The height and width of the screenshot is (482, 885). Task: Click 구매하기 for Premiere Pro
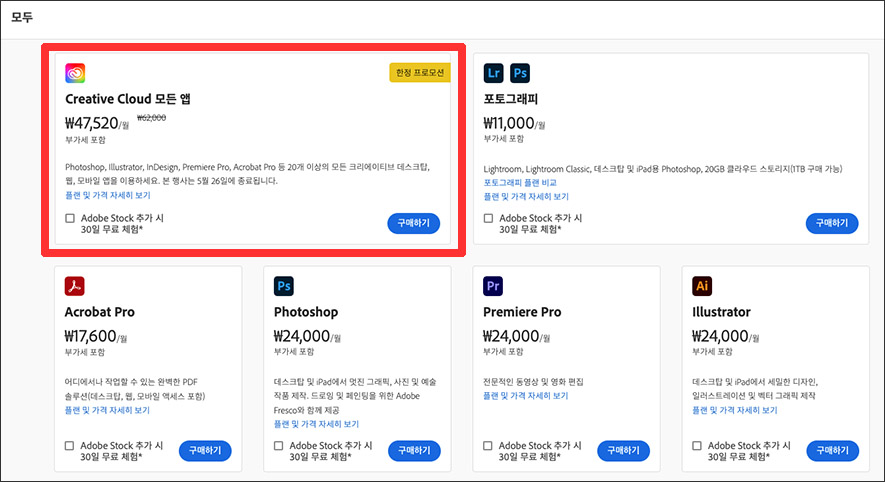coord(623,450)
